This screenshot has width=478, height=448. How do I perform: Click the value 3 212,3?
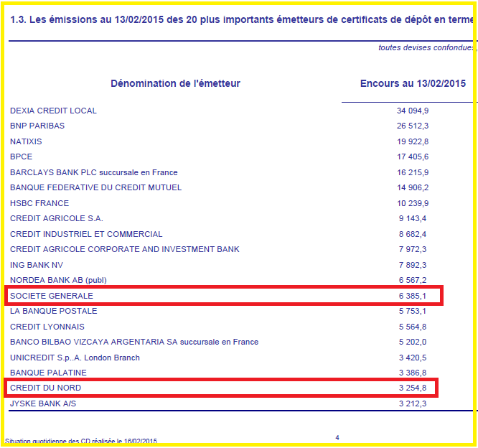413,403
